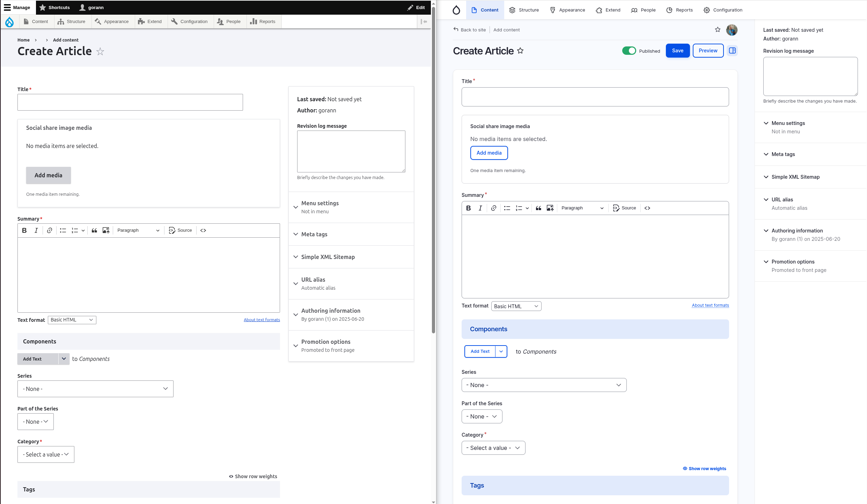Click Drupal drop logo in left toolbar
The height and width of the screenshot is (504, 867).
pos(9,22)
